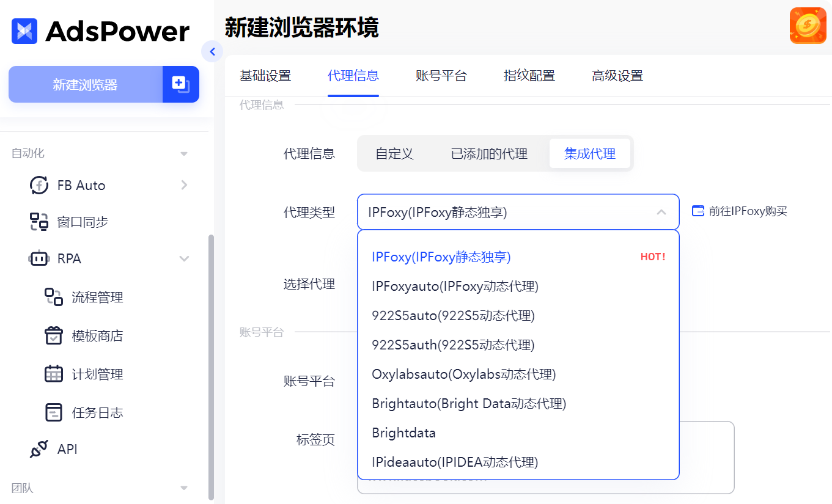Collapse the 代理类型 dropdown arrow
832x504 pixels.
661,212
